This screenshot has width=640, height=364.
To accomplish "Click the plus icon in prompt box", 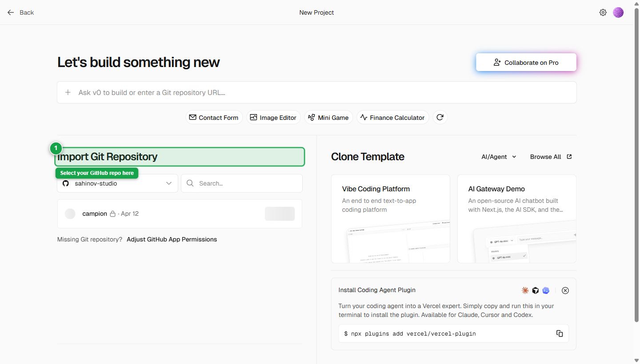I will click(68, 92).
